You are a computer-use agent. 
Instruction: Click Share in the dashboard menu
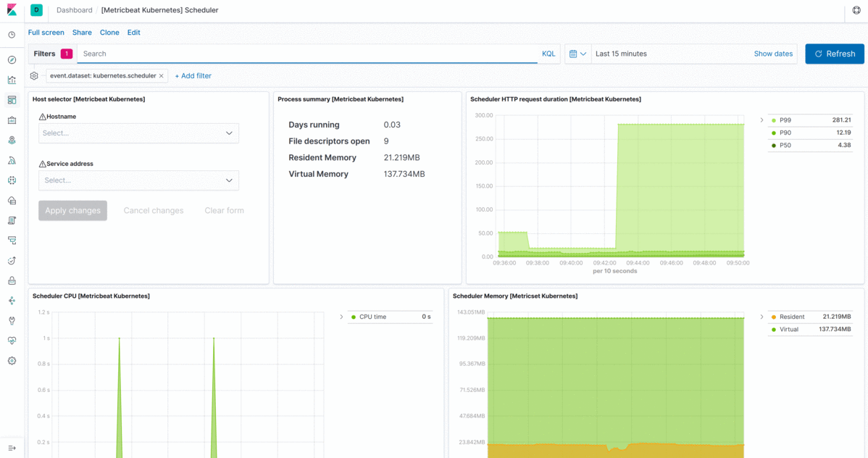pyautogui.click(x=82, y=33)
